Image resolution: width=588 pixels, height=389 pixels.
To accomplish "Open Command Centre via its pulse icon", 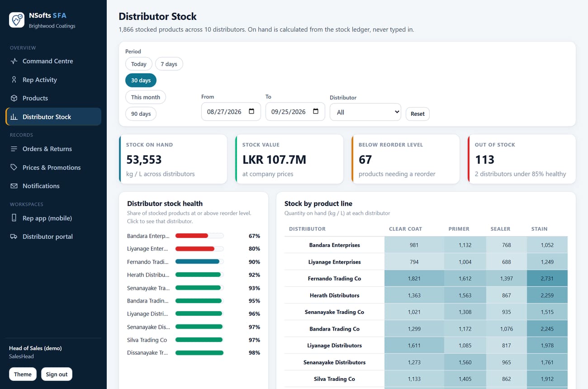I will [x=14, y=61].
